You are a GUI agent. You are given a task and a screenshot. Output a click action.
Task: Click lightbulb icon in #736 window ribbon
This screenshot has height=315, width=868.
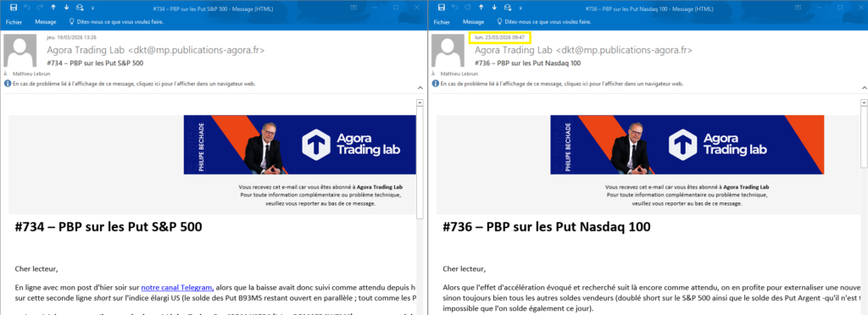click(x=500, y=21)
